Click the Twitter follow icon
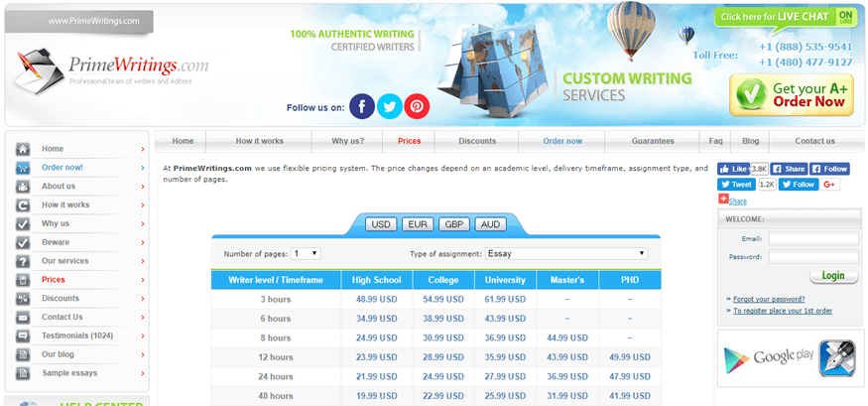Screen dimensions: 868x406 [390, 106]
